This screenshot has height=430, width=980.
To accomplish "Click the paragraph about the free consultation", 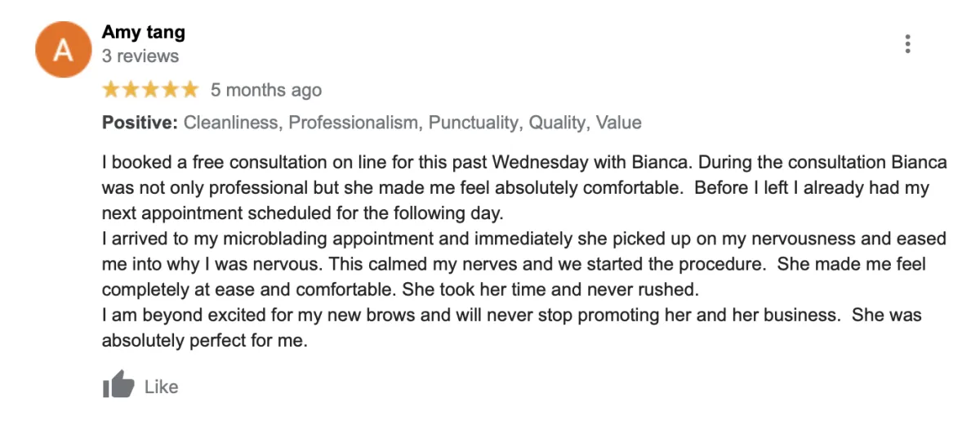I will [523, 188].
